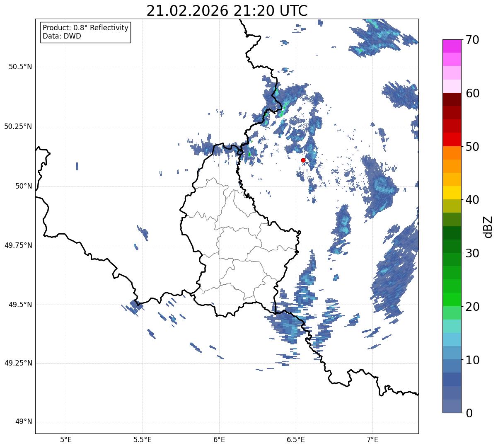Viewport: 498px width, 448px height.
Task: Pick the turquoise colorbar swatch below 20
Action: tap(452, 326)
